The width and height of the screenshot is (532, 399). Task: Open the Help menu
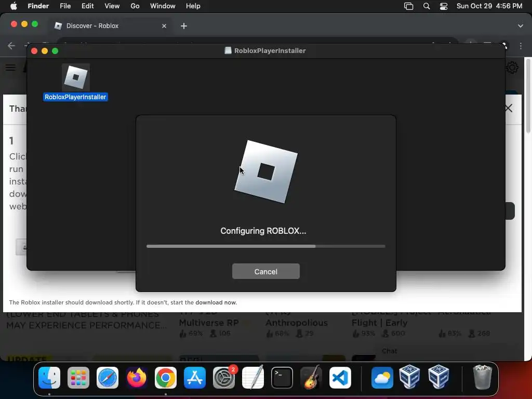193,6
